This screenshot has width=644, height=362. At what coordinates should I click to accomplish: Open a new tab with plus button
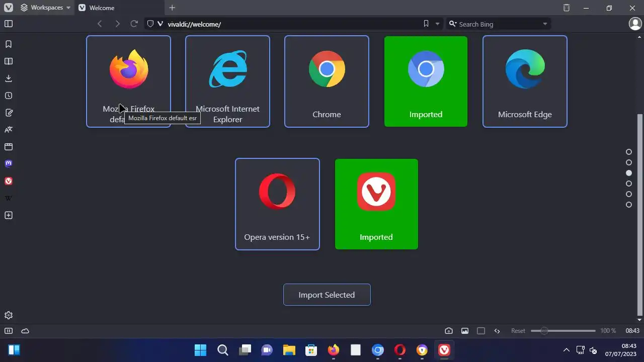point(172,8)
